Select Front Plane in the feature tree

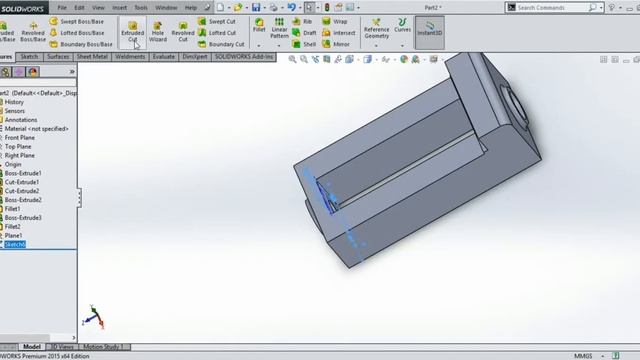coord(20,138)
